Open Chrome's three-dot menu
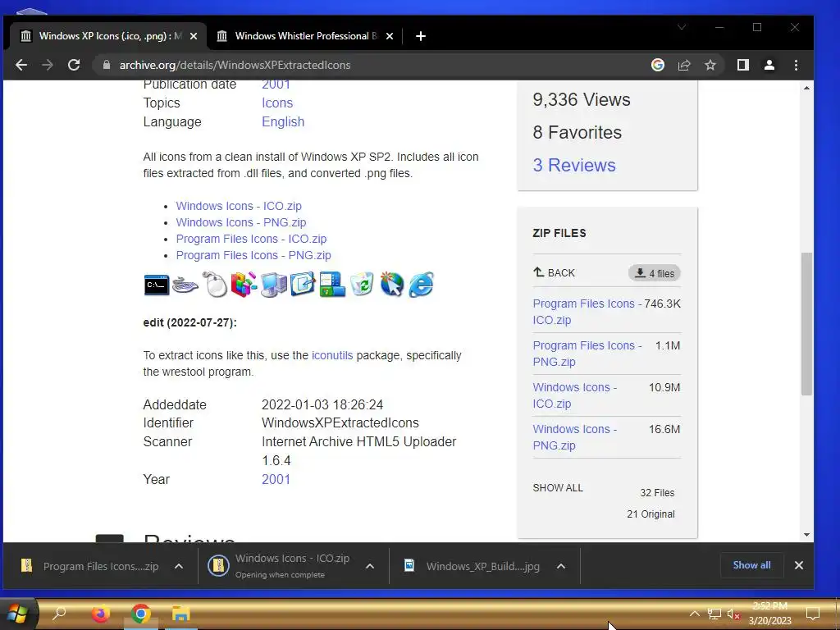This screenshot has height=630, width=840. 796,65
